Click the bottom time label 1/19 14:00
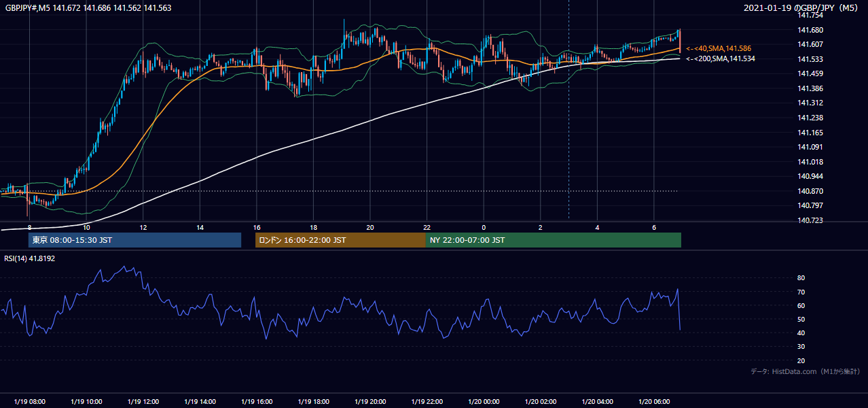 point(200,402)
